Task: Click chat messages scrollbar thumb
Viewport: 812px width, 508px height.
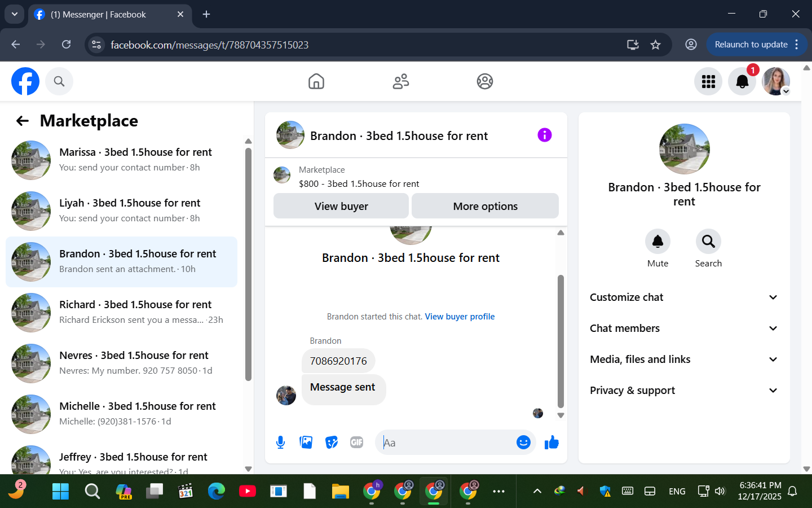Action: pos(561,341)
